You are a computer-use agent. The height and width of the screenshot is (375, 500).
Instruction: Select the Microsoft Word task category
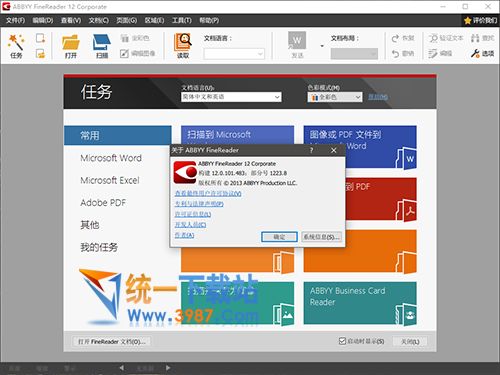tap(111, 158)
